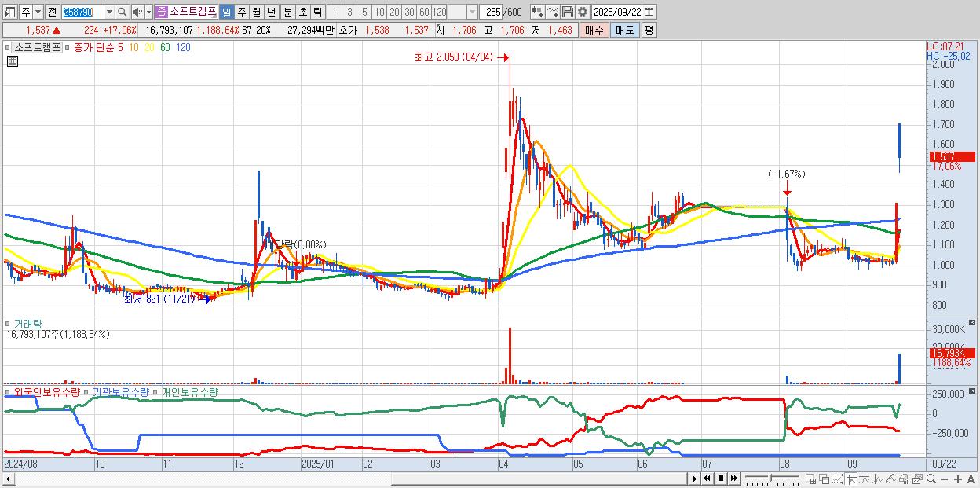Click the overlapping windows icon in bottom toolbar

pyautogui.click(x=825, y=479)
